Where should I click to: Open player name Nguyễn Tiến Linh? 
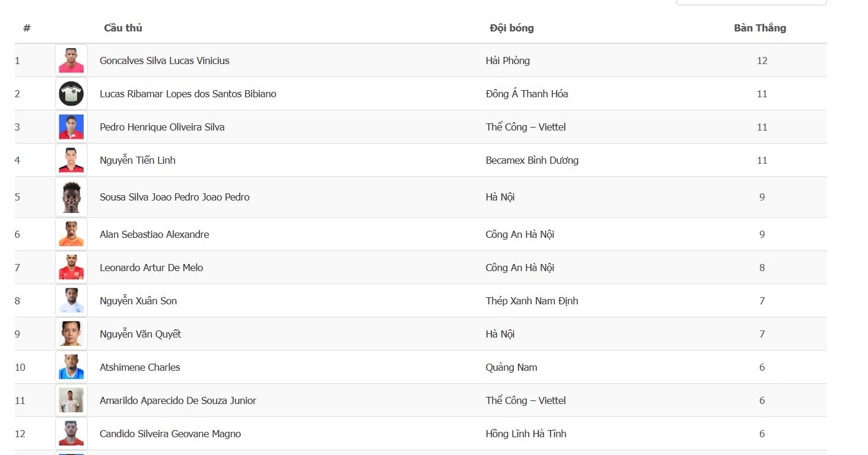[138, 160]
